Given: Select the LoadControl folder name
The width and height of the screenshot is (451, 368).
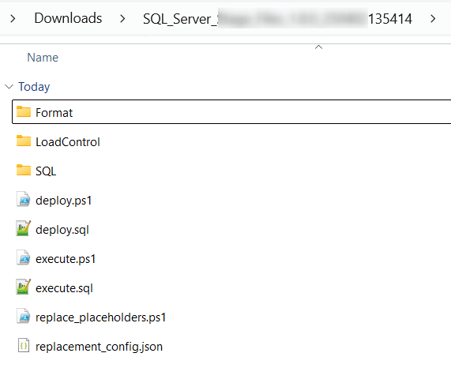Looking at the screenshot, I should (68, 142).
